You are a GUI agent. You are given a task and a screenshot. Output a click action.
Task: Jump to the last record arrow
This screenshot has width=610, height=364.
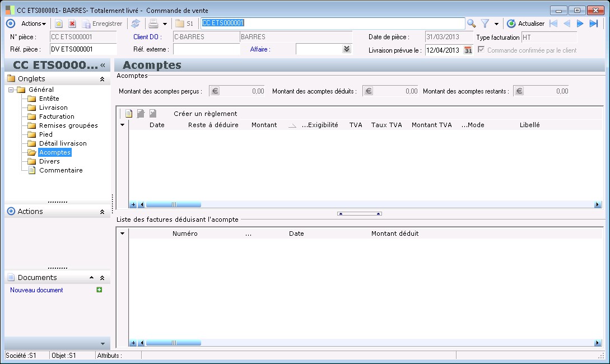coord(594,24)
